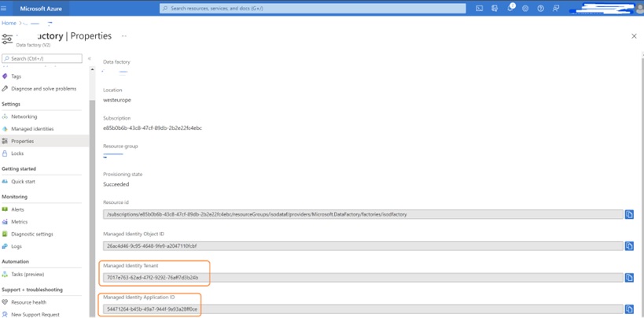Open Tasks (preview) under Automation
This screenshot has width=644, height=318.
pyautogui.click(x=28, y=274)
